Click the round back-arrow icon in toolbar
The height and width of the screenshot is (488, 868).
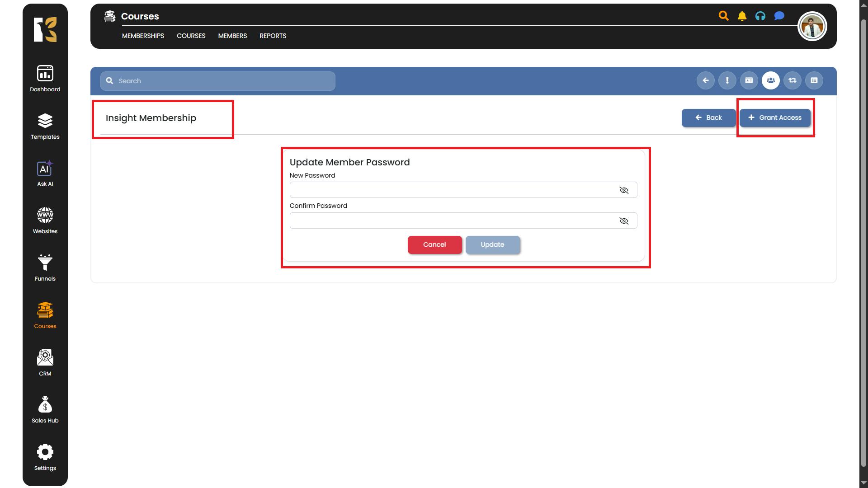tap(705, 80)
